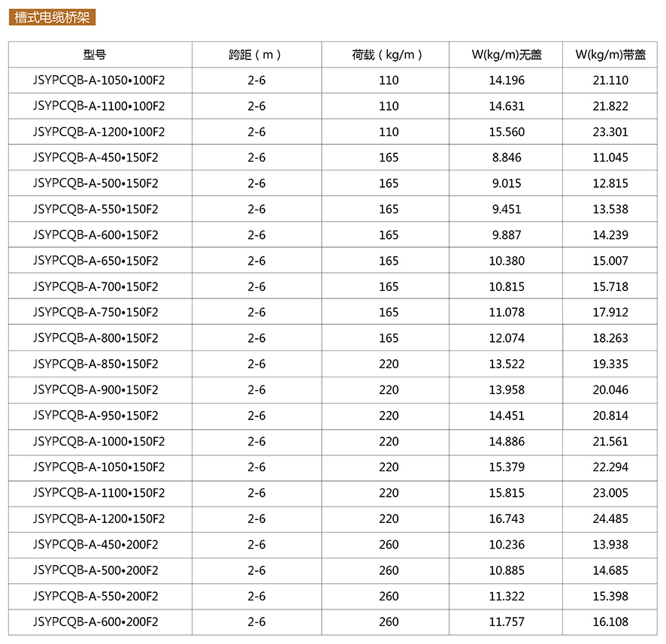666x644 pixels.
Task: Select the load cell for JSYPCQB-A-850•150F2
Action: (x=389, y=364)
